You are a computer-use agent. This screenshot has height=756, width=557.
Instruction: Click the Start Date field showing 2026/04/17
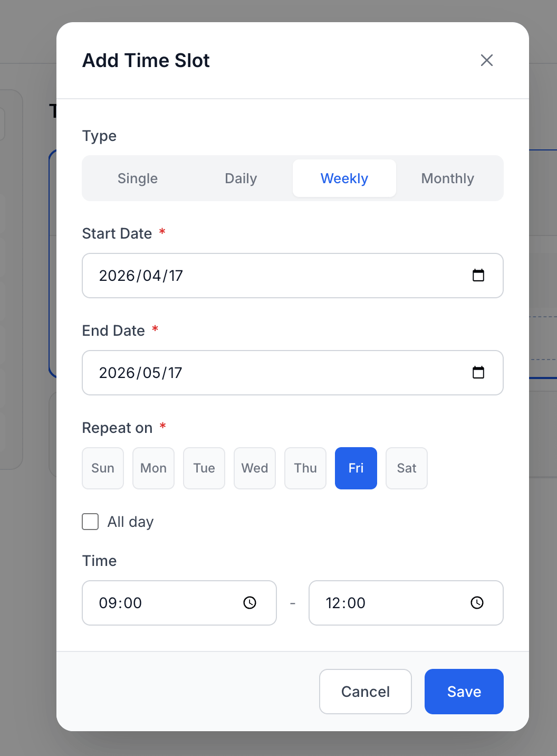tap(237, 275)
